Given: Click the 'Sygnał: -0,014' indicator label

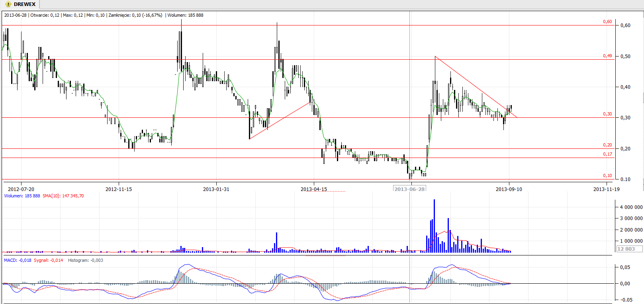Looking at the screenshot, I should (x=49, y=260).
